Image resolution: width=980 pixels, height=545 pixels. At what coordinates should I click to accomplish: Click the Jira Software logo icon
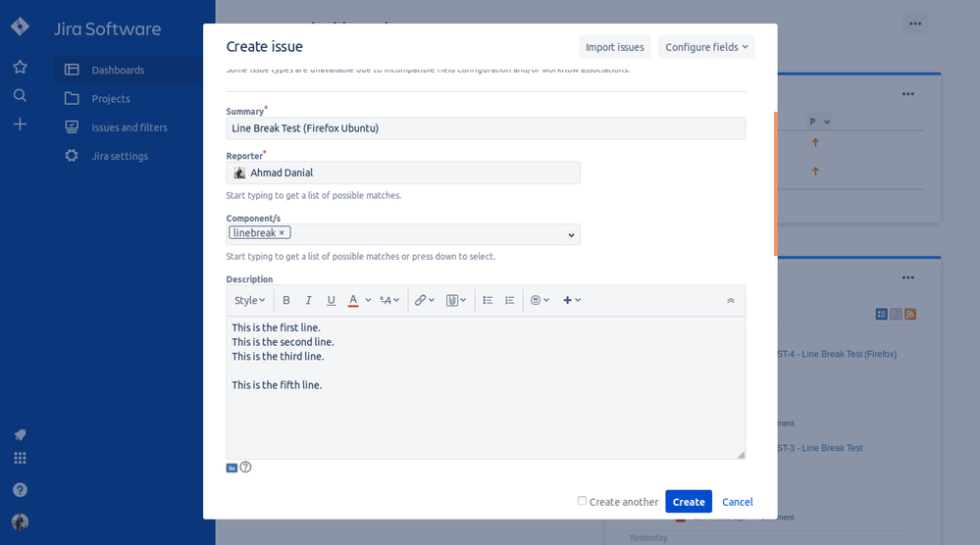pos(20,26)
